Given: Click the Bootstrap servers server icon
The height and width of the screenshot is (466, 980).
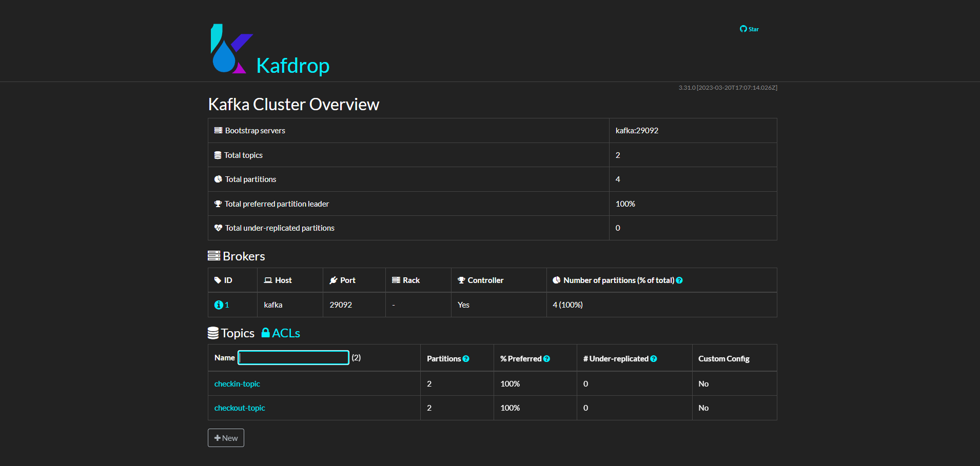Looking at the screenshot, I should 218,130.
